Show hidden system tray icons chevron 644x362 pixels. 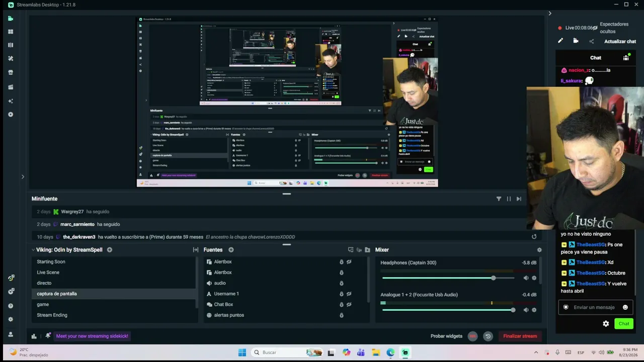[536, 352]
